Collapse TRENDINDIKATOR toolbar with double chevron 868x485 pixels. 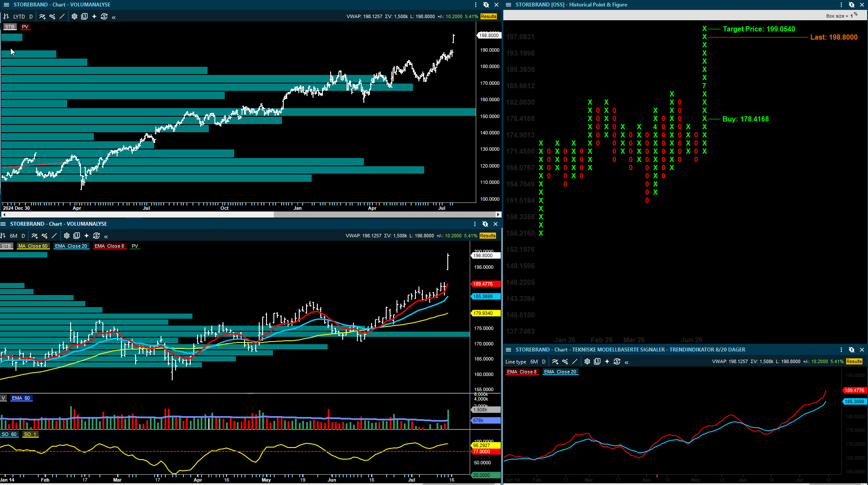pyautogui.click(x=626, y=362)
